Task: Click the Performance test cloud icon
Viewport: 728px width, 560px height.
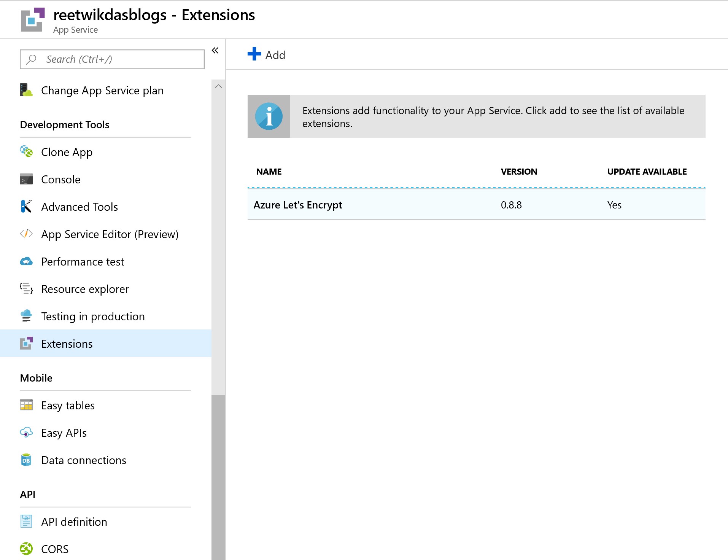Action: click(x=26, y=261)
